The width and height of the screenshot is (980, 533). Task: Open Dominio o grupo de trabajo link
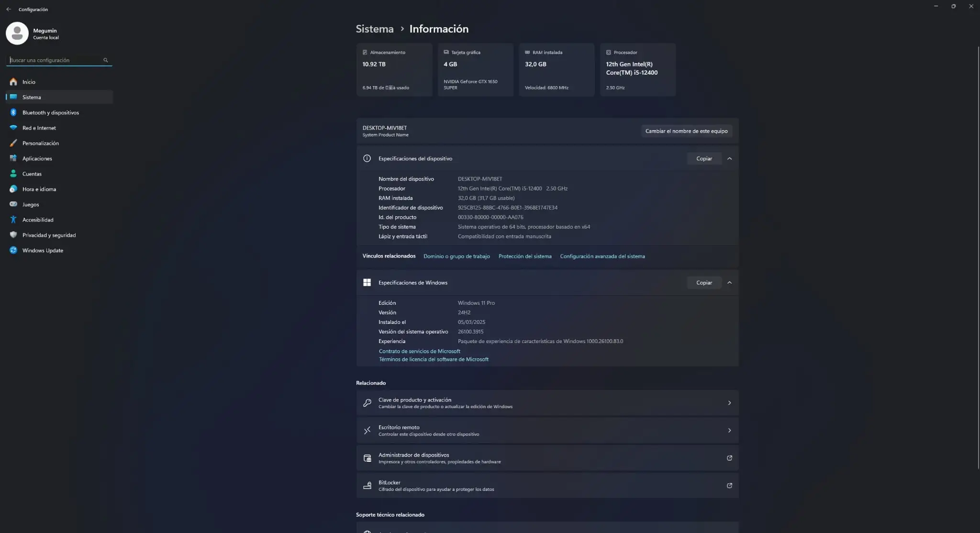pos(457,256)
